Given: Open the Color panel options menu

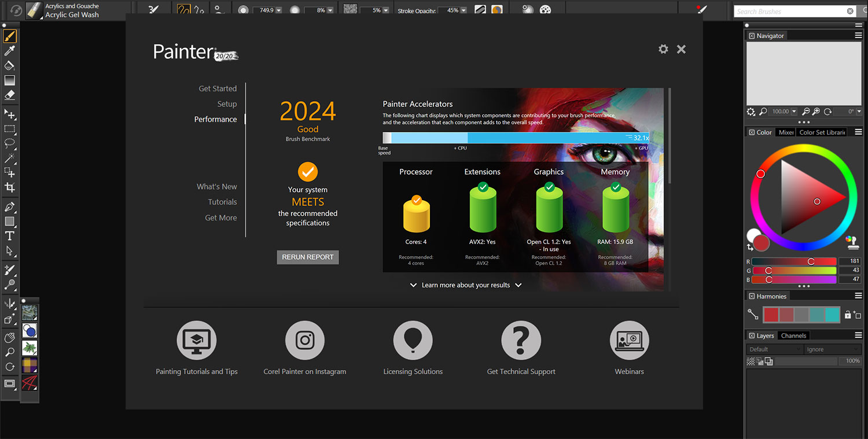Looking at the screenshot, I should (858, 132).
